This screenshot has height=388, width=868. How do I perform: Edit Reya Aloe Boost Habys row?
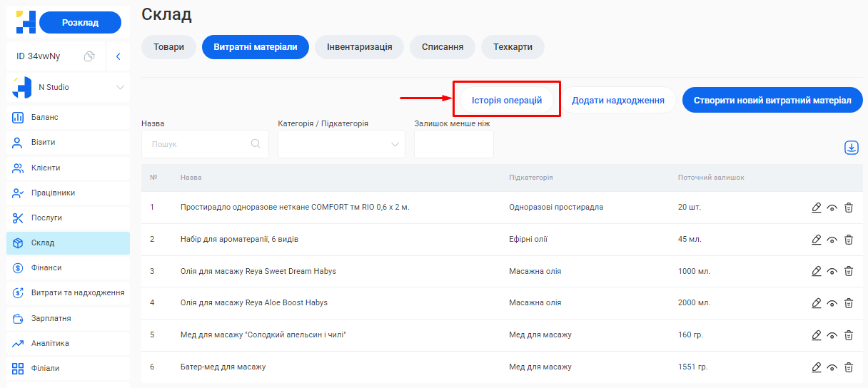[x=817, y=303]
